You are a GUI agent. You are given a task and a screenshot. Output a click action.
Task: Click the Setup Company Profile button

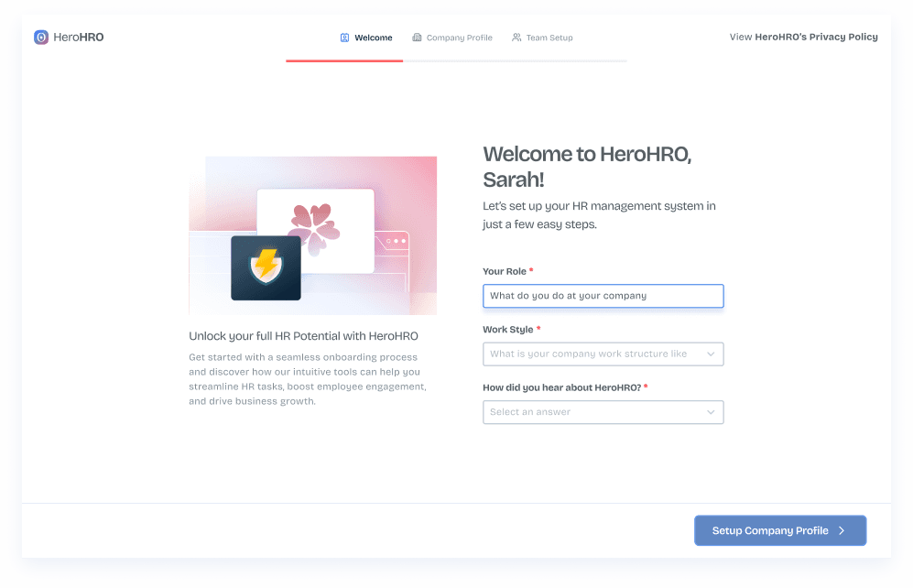point(780,530)
